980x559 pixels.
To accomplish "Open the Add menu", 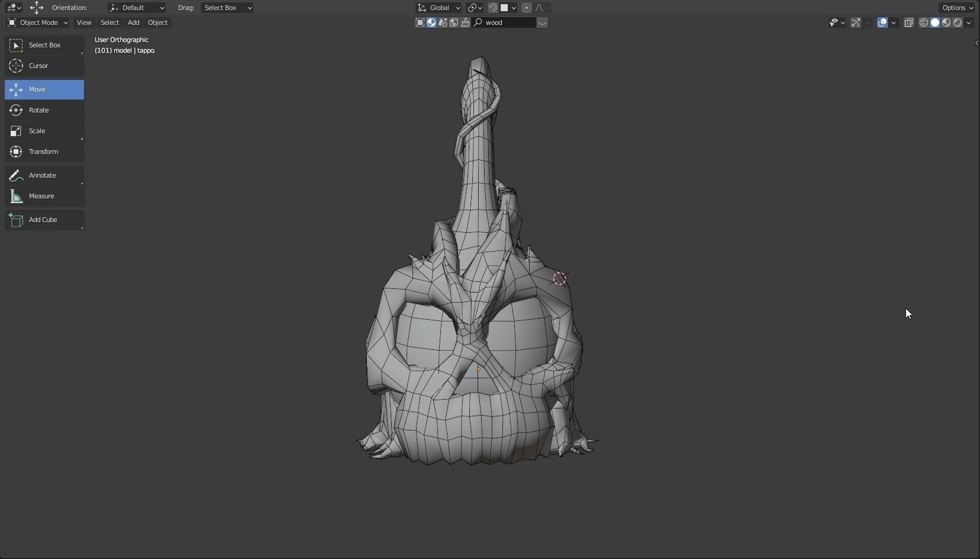I will click(134, 23).
